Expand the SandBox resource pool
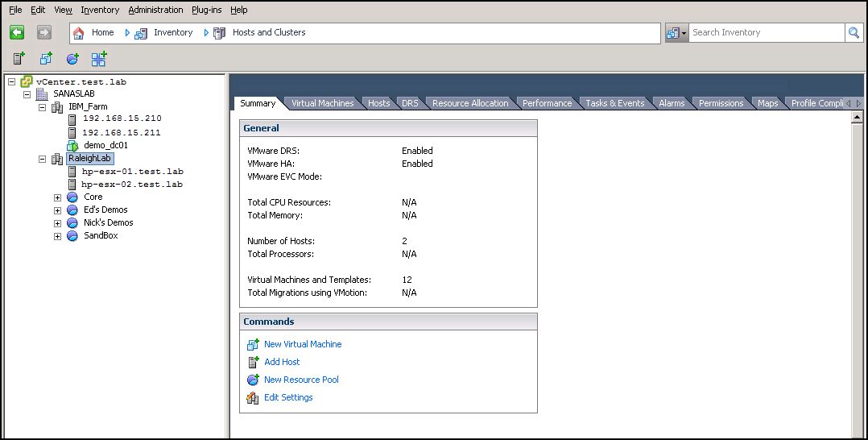The height and width of the screenshot is (440, 868). [57, 236]
